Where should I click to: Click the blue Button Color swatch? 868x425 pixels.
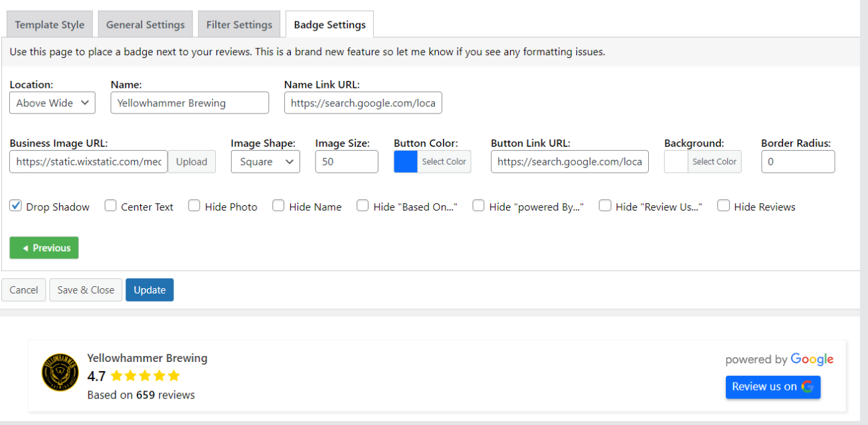pos(406,161)
